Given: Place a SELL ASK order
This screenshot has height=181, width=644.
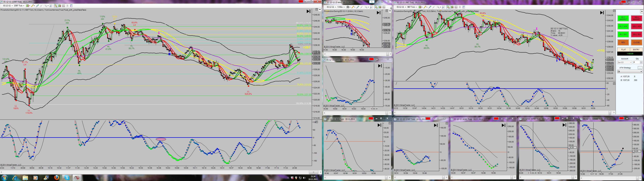Looking at the screenshot, I should 636,26.
